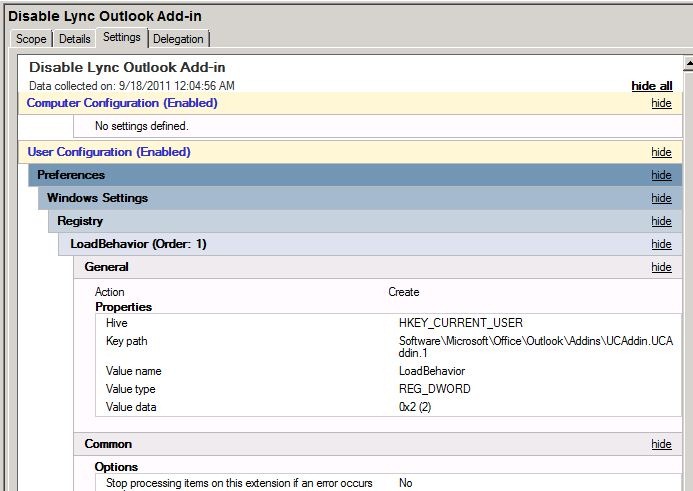Click the 'Data collected on' timestamp
The width and height of the screenshot is (693, 491).
[x=132, y=86]
